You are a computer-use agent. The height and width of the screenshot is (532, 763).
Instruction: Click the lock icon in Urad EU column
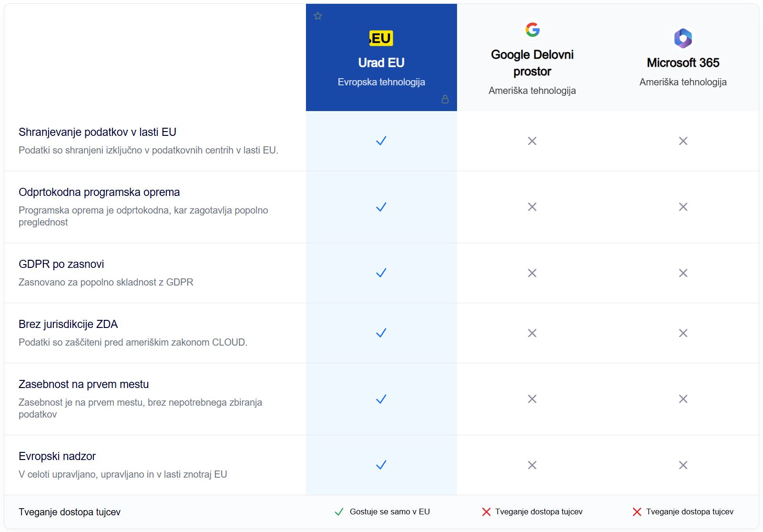coord(445,99)
